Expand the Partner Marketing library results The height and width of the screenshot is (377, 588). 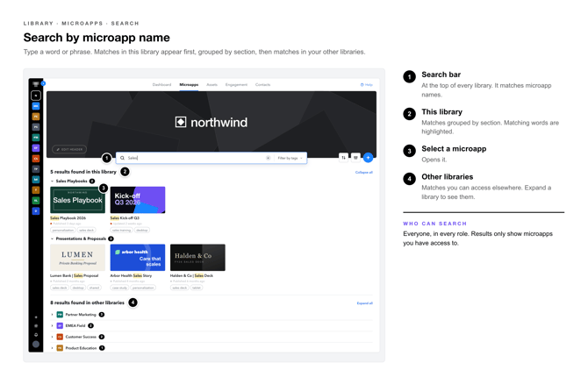52,315
